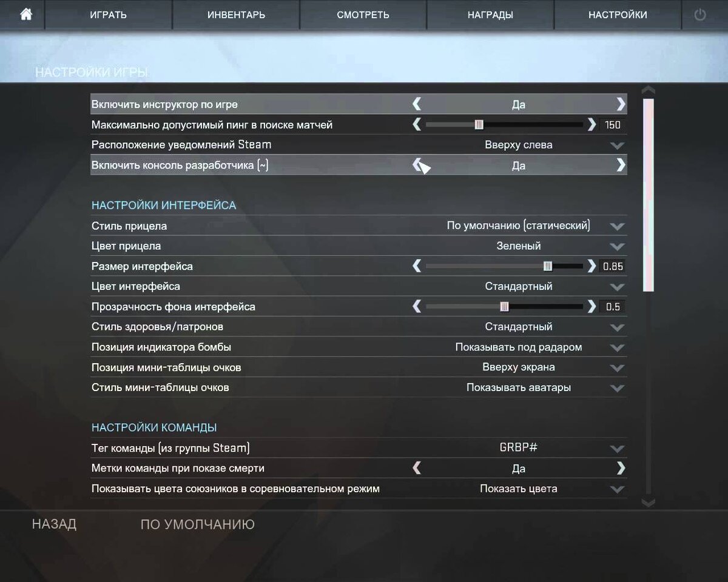Image resolution: width=728 pixels, height=582 pixels.
Task: Go to the home screen icon
Action: (x=25, y=15)
